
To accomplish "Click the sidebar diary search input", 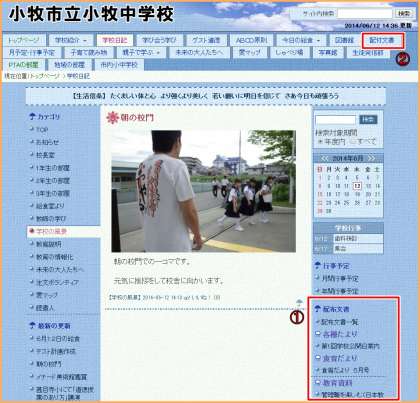I will click(336, 120).
